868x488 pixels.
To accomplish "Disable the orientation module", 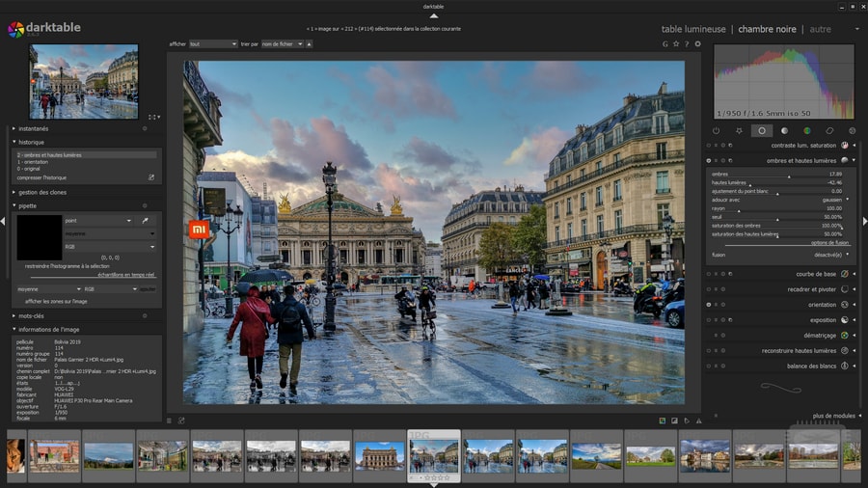I will [x=709, y=305].
